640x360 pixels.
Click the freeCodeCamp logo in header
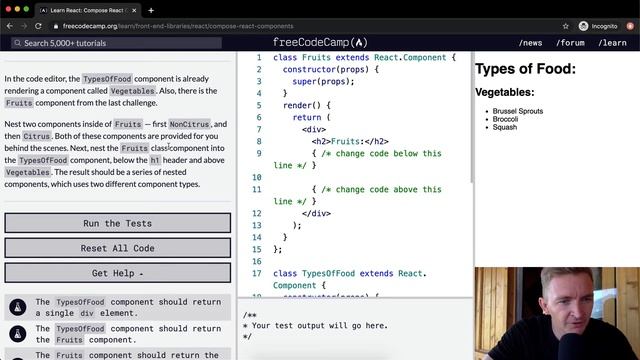coord(320,42)
